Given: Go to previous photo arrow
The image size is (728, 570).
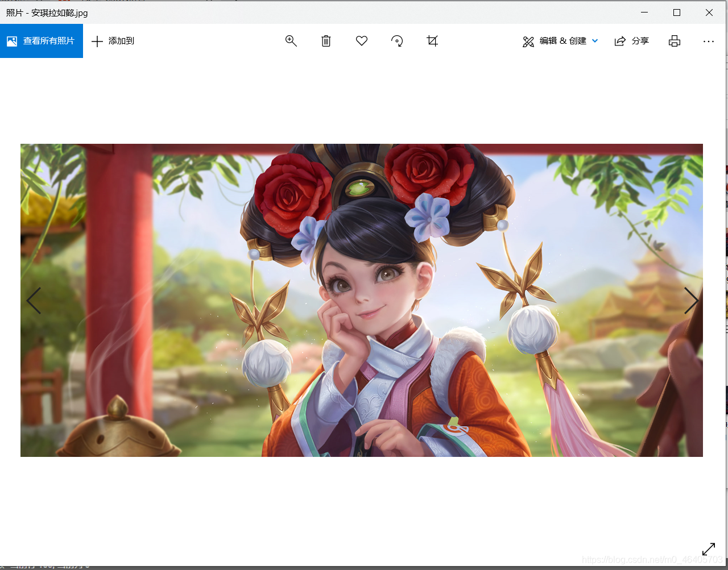Looking at the screenshot, I should click(34, 301).
